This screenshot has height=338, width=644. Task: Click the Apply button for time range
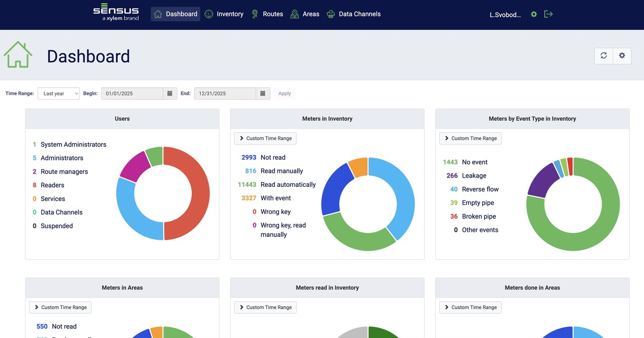[285, 94]
